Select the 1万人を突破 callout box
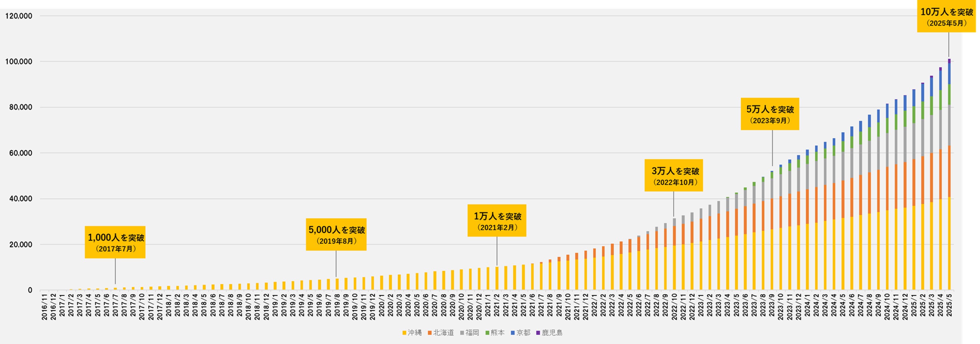 point(497,221)
